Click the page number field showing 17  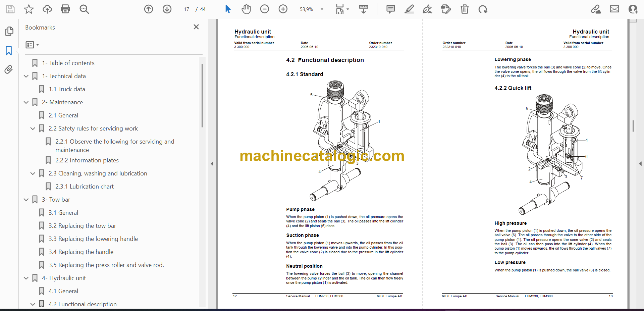187,9
